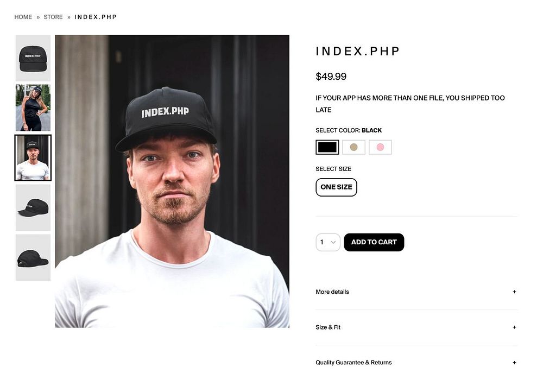Expand Quality Guarantee & Returns section

(x=416, y=363)
